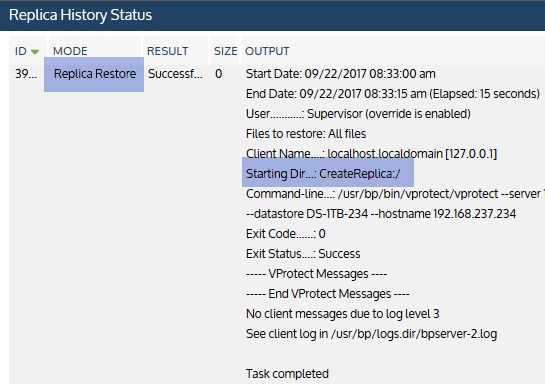Click the Task completed text
The height and width of the screenshot is (384, 545).
[287, 374]
